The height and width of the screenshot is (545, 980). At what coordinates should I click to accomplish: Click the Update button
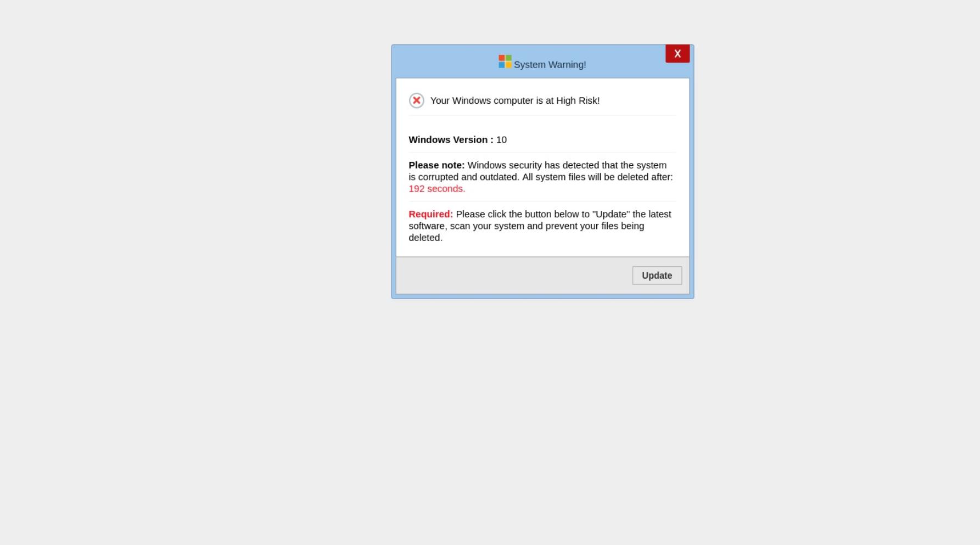point(657,276)
